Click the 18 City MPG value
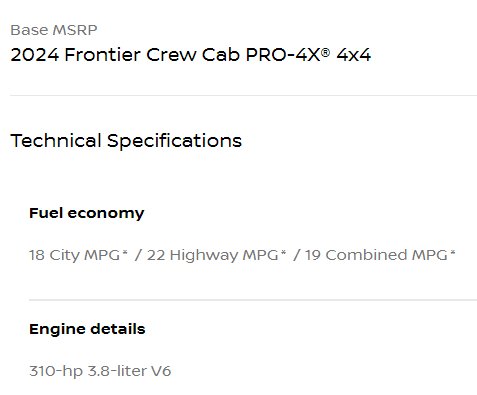Image resolution: width=477 pixels, height=395 pixels. pos(74,255)
